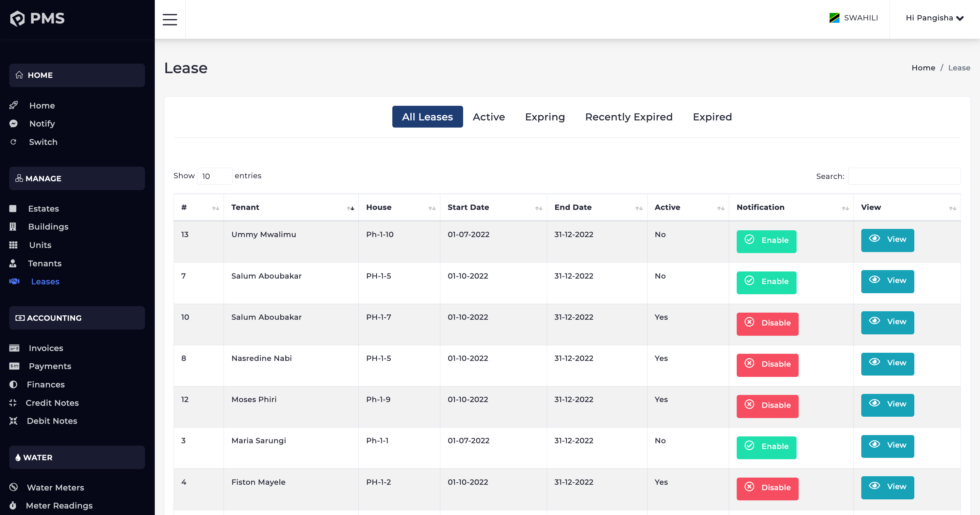Enable notification for Ummy Mwalimu lease
This screenshot has width=980, height=515.
766,241
